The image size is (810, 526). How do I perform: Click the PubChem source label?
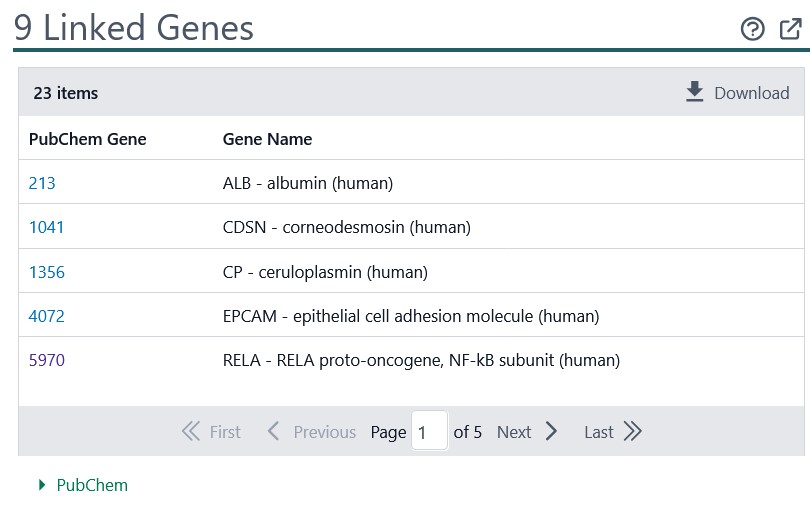pos(92,485)
